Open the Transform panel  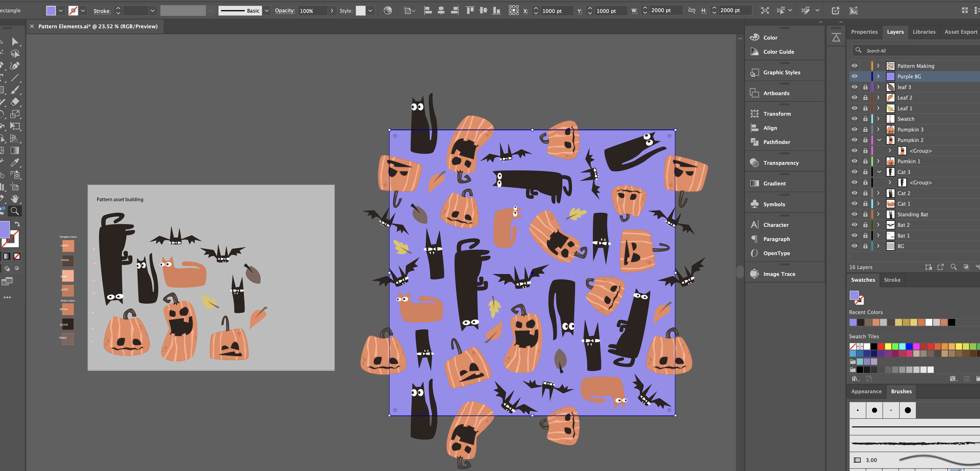[777, 114]
